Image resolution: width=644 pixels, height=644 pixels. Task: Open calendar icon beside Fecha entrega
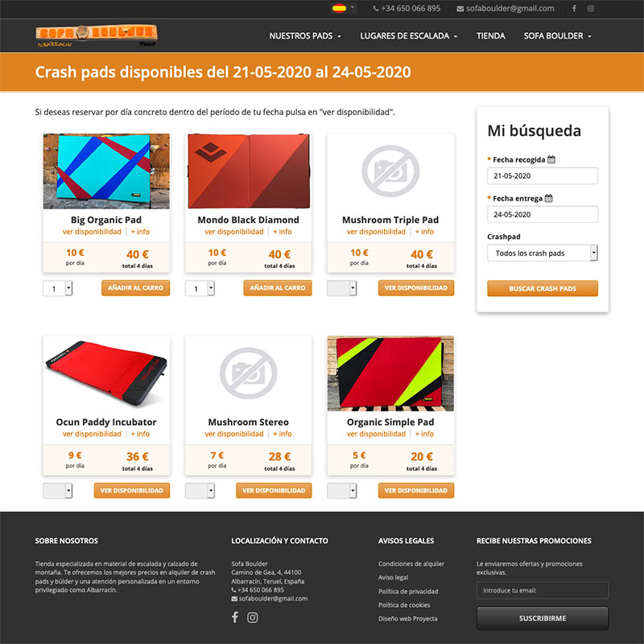[x=549, y=198]
